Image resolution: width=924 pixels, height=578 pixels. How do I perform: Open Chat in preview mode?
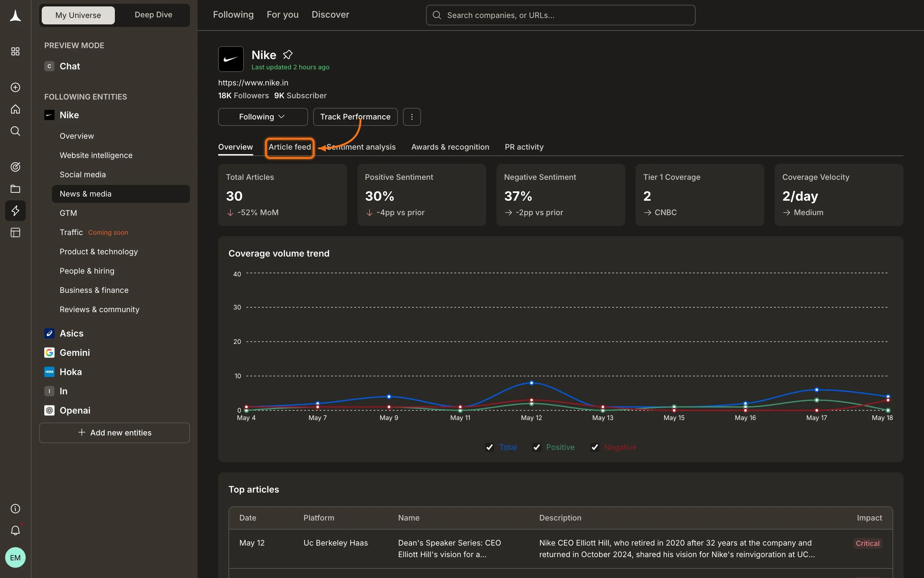[70, 66]
